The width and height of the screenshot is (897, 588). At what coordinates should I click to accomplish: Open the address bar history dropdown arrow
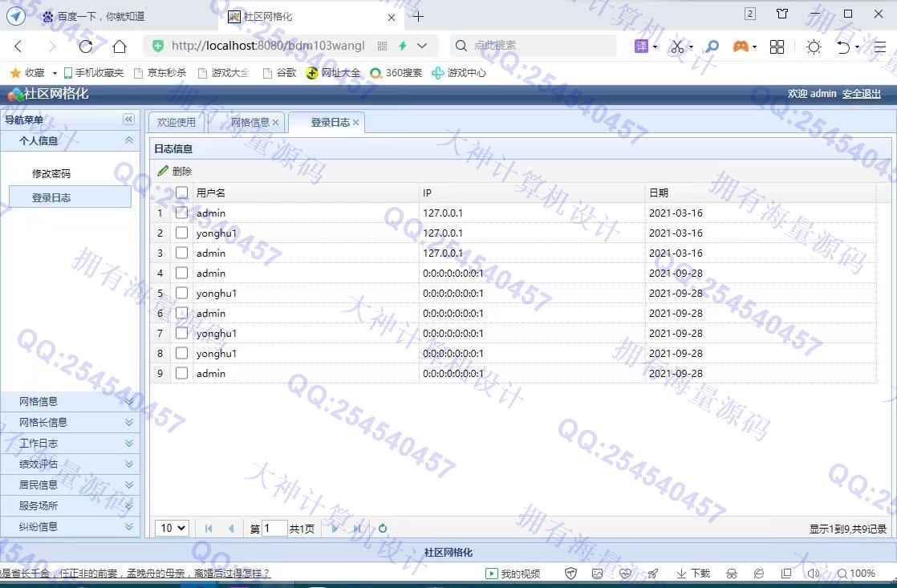(422, 46)
